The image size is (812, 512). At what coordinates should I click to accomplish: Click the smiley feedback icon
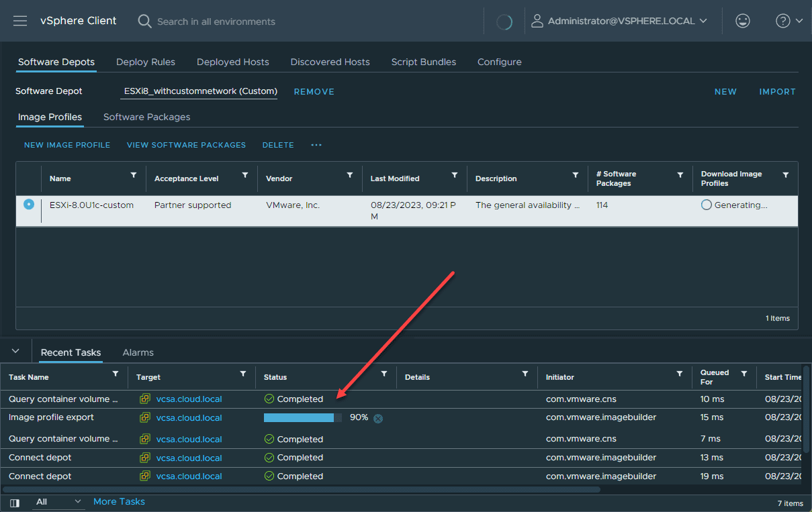[743, 21]
